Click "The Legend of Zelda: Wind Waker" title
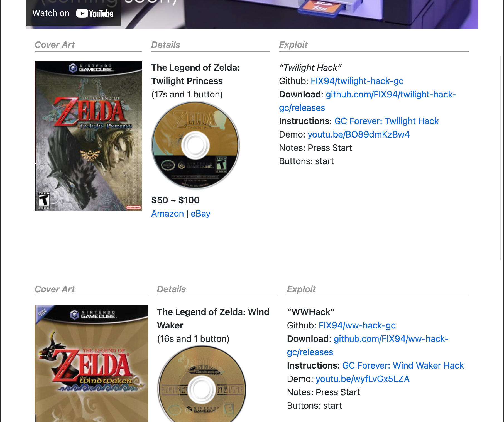This screenshot has height=422, width=504. 213,319
